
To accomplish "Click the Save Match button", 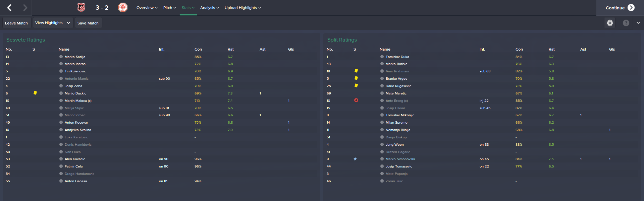I will point(88,23).
